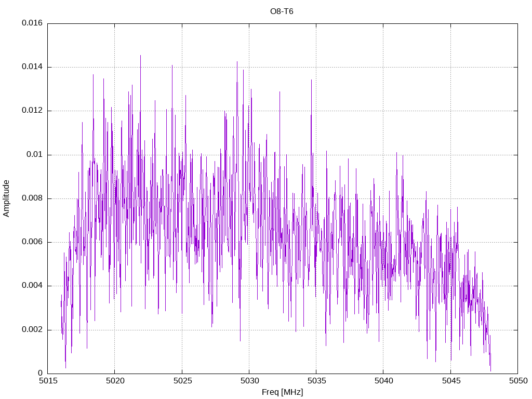Click the Freq [MHz] axis label

[x=282, y=392]
